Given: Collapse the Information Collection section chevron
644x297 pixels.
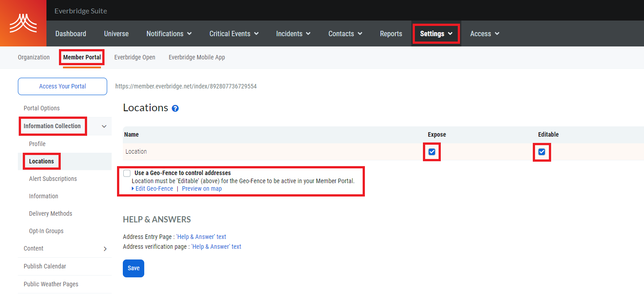Looking at the screenshot, I should click(x=104, y=126).
